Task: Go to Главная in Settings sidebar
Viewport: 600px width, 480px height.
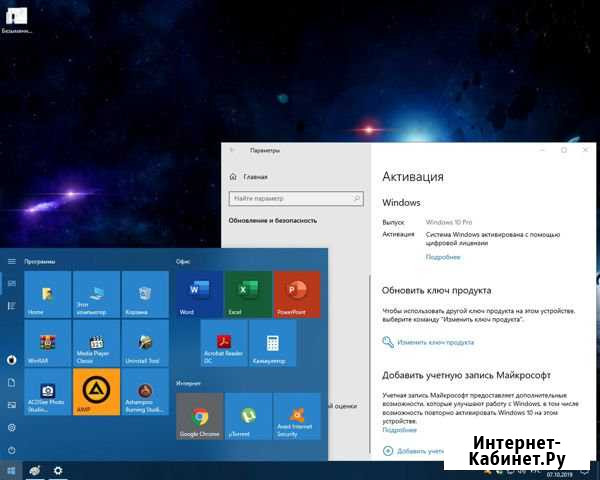Action: [249, 177]
